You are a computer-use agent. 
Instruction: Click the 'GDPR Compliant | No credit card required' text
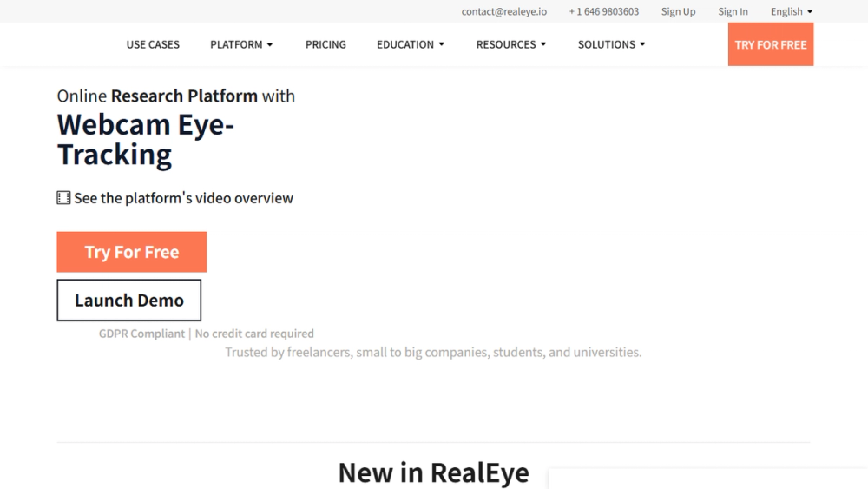click(206, 334)
